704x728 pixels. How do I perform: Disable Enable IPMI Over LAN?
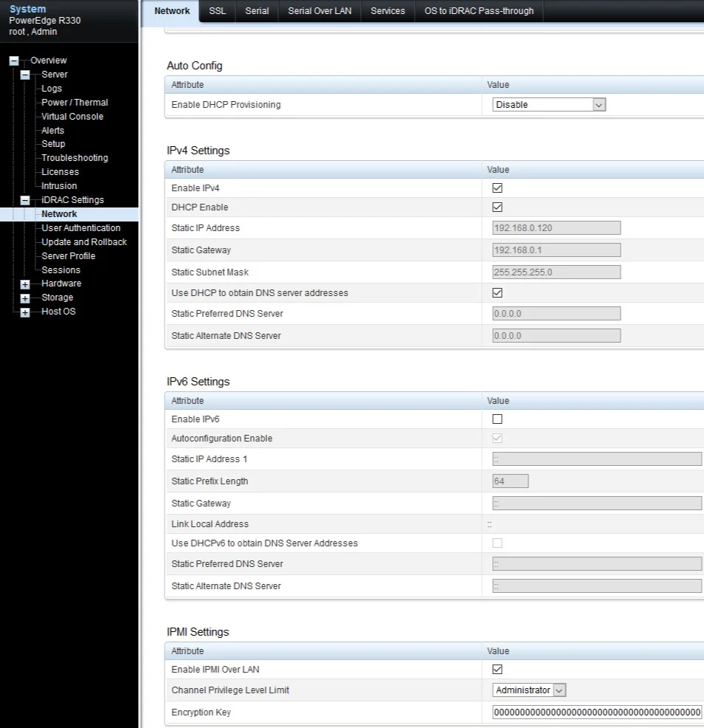coord(497,669)
